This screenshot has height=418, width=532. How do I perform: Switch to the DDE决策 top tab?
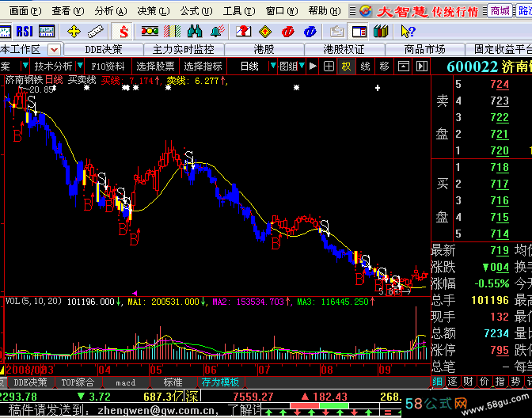point(104,50)
